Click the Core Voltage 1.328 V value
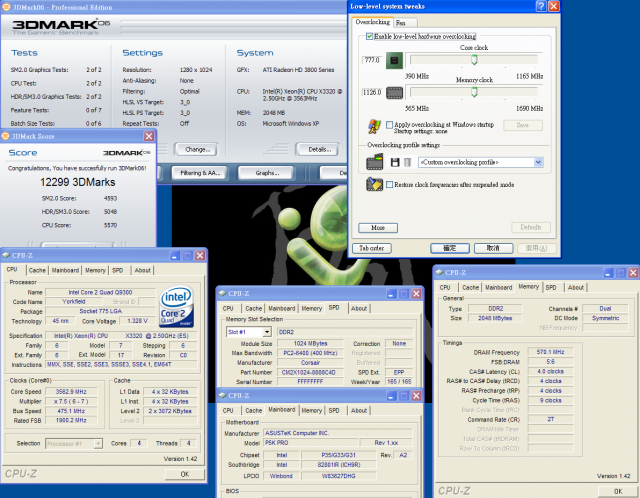This screenshot has height=498, width=640. [138, 321]
